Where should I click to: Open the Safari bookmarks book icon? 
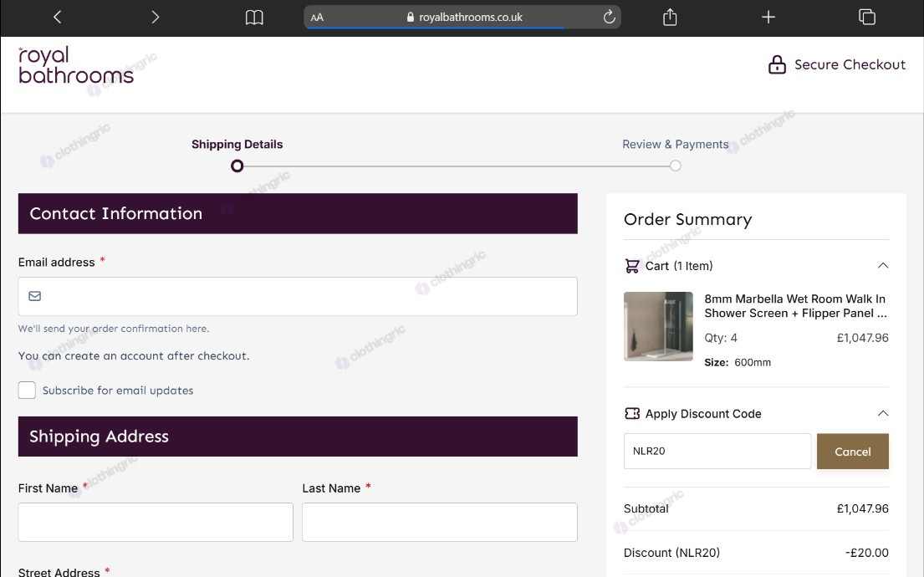[x=254, y=18]
